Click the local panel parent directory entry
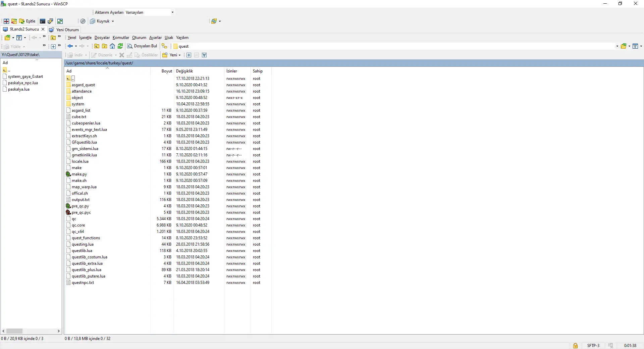The height and width of the screenshot is (349, 644). click(6, 70)
